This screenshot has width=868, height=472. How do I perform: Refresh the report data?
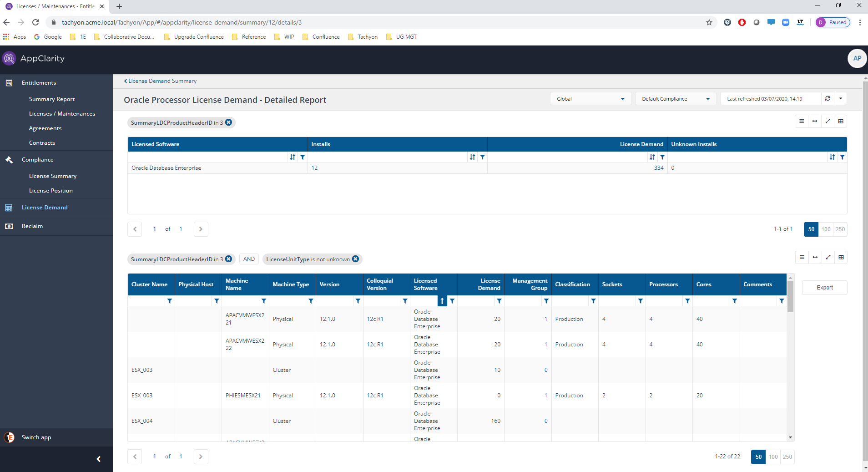(828, 98)
